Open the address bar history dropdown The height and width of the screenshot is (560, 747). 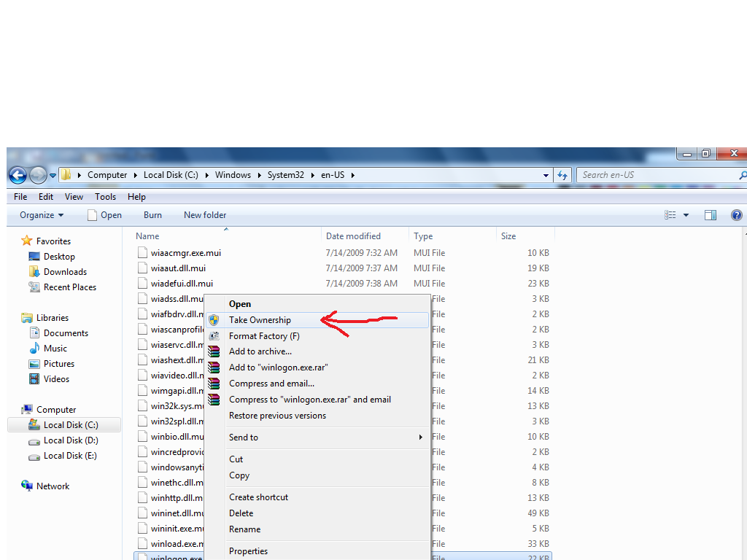546,175
